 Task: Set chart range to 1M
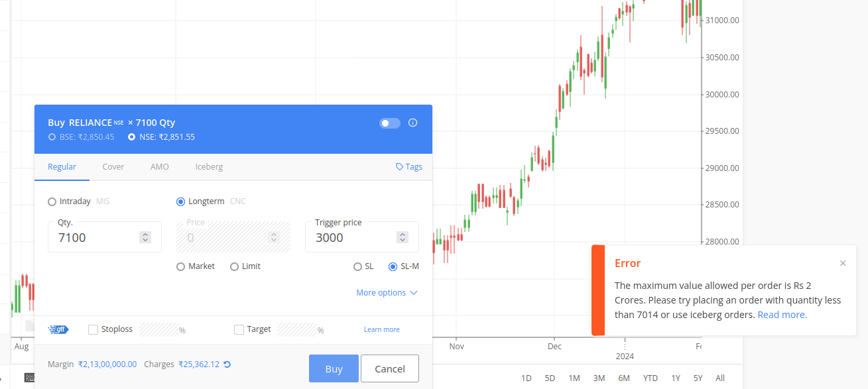(x=574, y=378)
